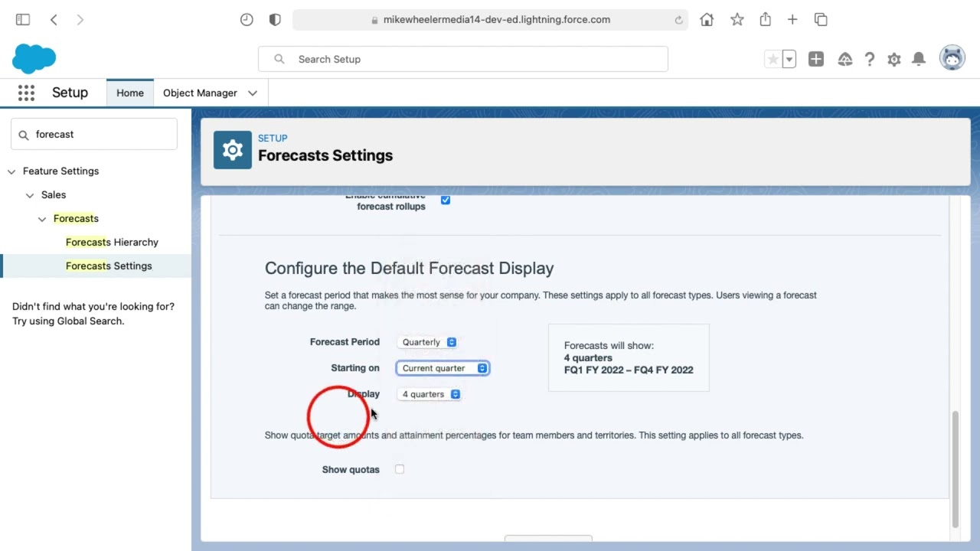Viewport: 980px width, 551px height.
Task: Collapse the Sales tree node
Action: click(30, 195)
